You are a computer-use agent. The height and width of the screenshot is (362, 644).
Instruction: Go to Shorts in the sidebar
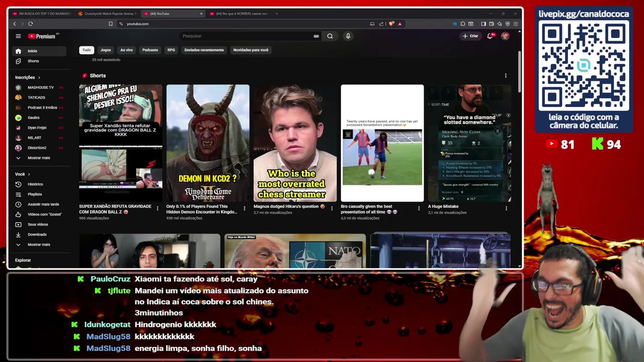[x=40, y=61]
